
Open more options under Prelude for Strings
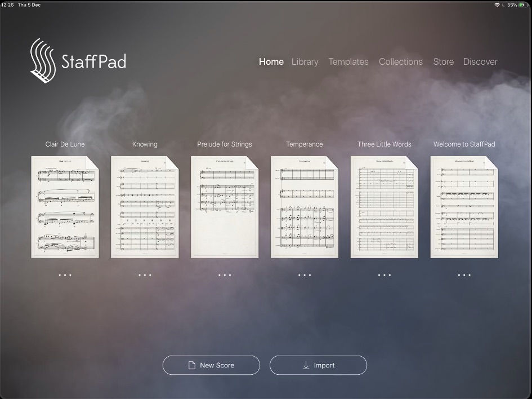tap(225, 275)
